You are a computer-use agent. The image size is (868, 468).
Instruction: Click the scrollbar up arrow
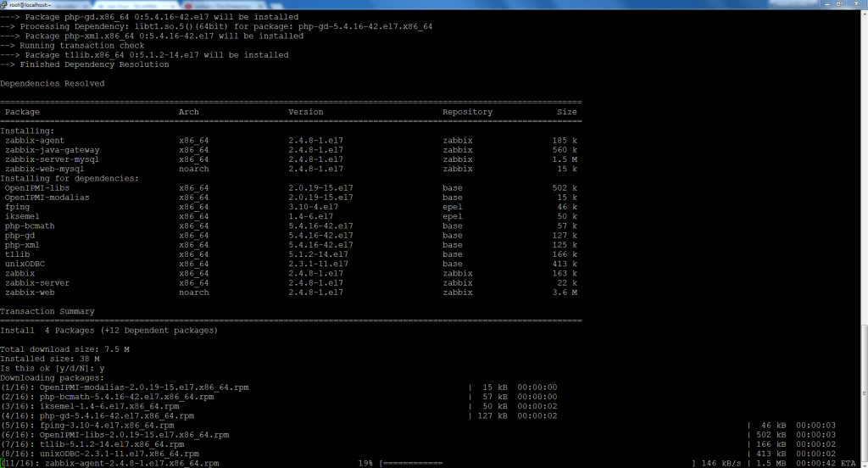pyautogui.click(x=864, y=14)
